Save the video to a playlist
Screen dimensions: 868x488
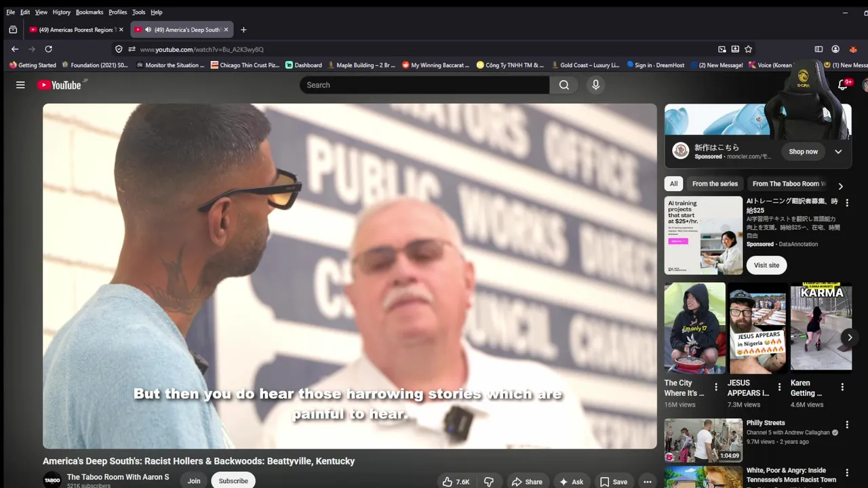point(614,481)
